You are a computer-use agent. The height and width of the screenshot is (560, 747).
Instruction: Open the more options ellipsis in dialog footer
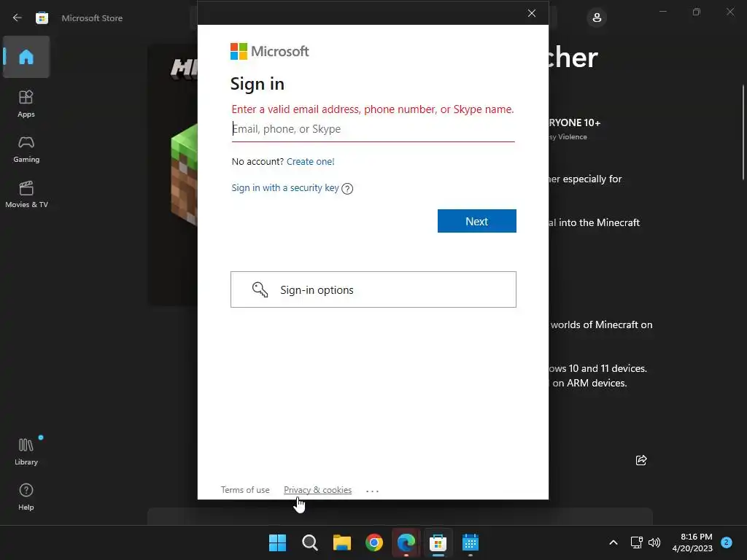click(x=372, y=491)
